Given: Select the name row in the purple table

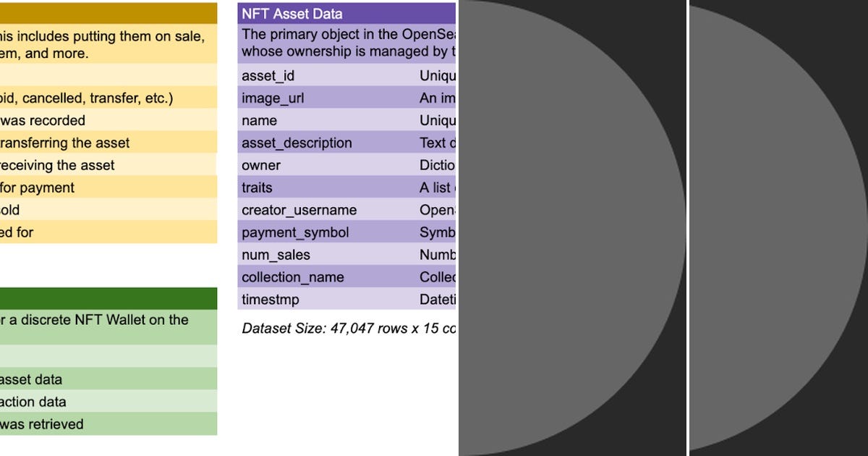Looking at the screenshot, I should pyautogui.click(x=257, y=120).
